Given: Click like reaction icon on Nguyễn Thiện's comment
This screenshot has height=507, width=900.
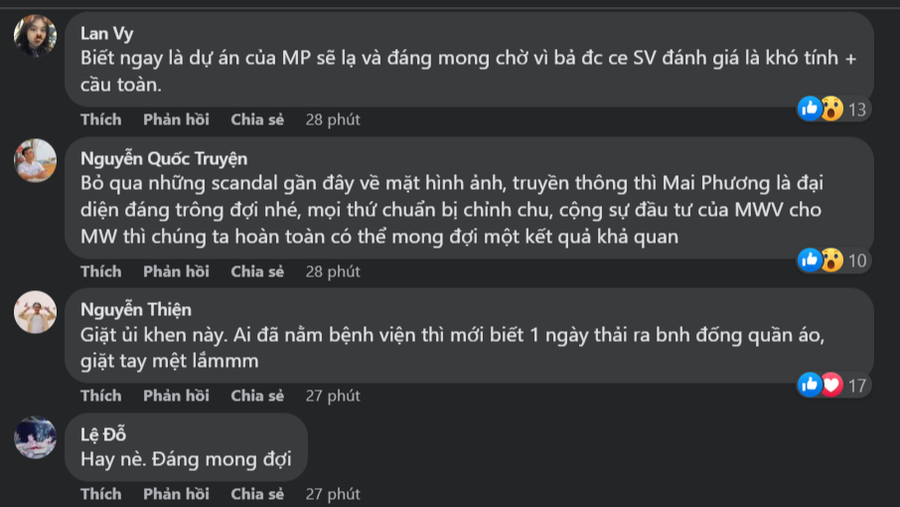Looking at the screenshot, I should point(810,384).
